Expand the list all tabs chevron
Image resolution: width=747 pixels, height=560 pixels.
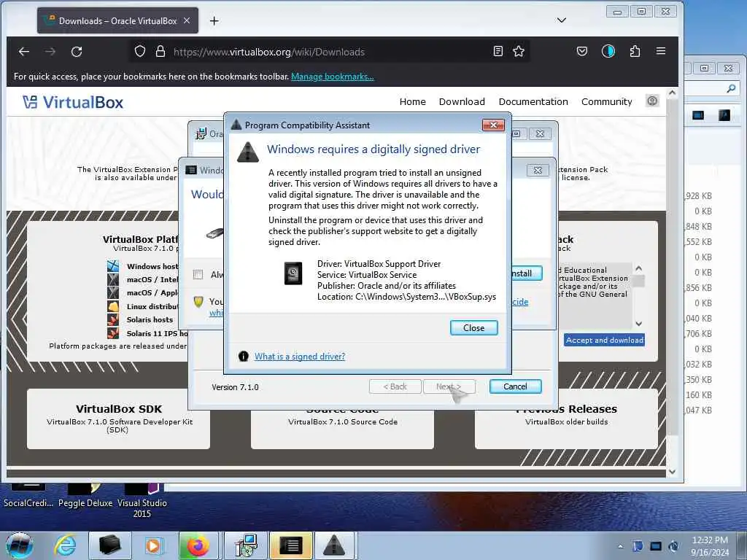562,20
